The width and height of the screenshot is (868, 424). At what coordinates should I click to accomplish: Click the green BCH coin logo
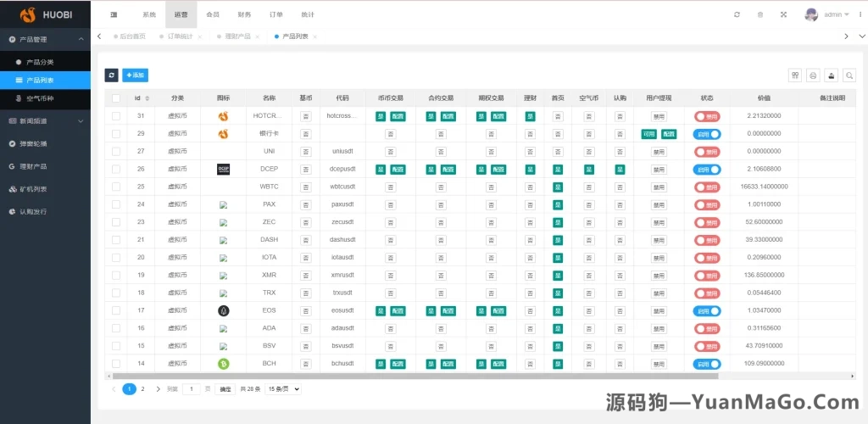pyautogui.click(x=223, y=365)
